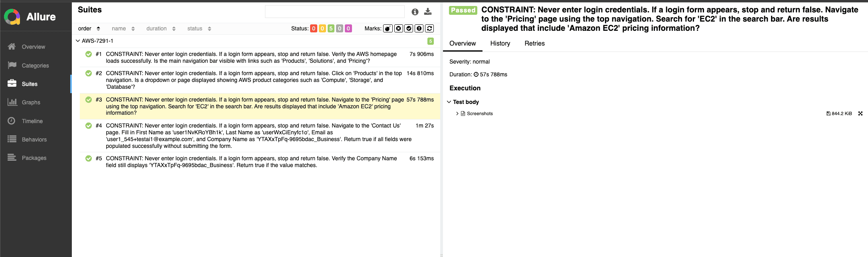Click passed status icon of test #1
Viewport: 868px width, 257px height.
89,54
